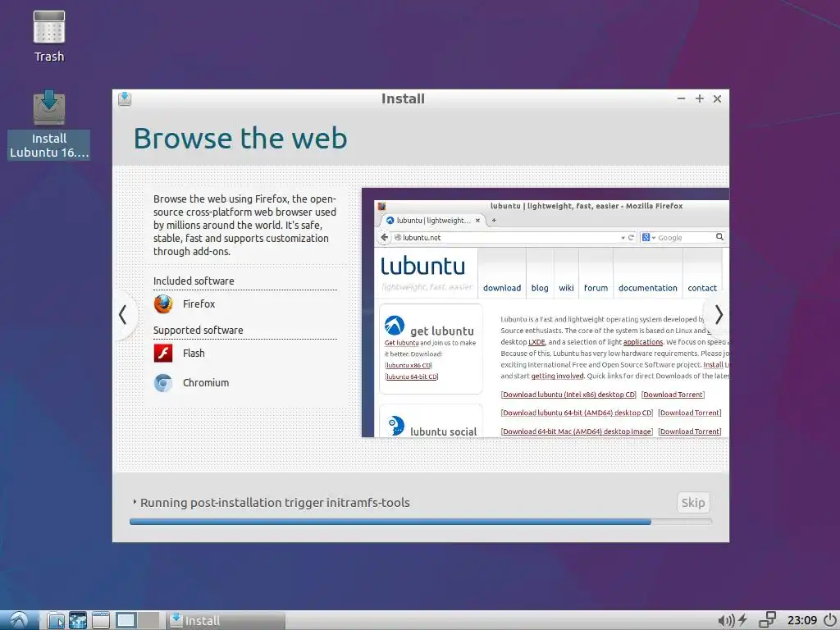Image resolution: width=840 pixels, height=630 pixels.
Task: Click the lubuntu x86 CD link in the slideshow
Action: [409, 365]
